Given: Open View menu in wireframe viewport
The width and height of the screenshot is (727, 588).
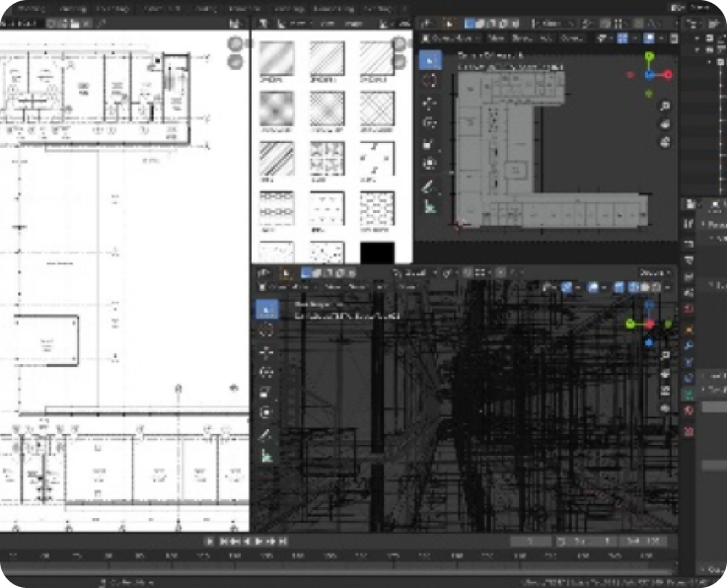Looking at the screenshot, I should (x=332, y=287).
